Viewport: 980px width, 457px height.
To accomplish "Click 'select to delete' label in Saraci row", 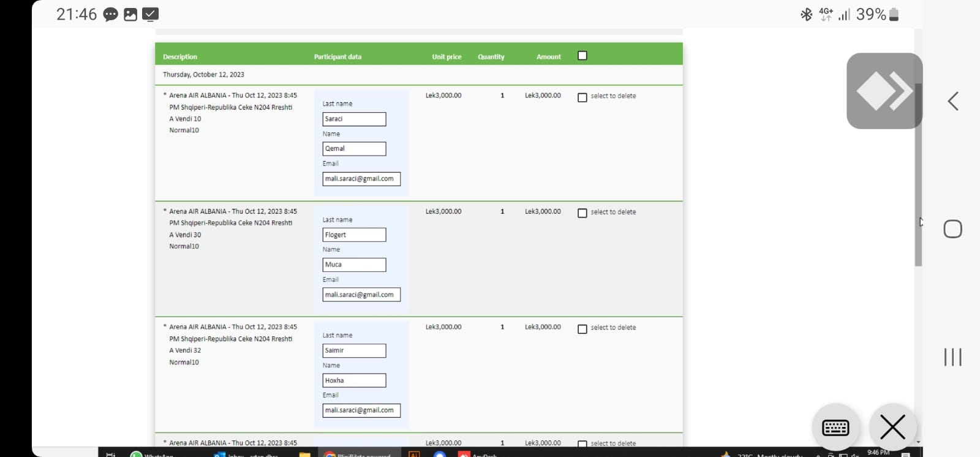I will tap(613, 96).
